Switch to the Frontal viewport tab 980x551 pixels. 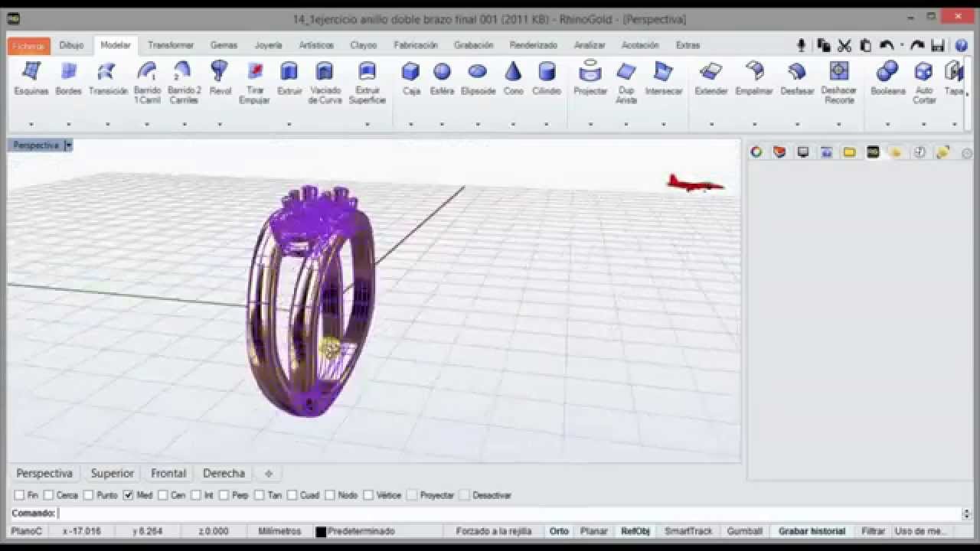click(168, 474)
